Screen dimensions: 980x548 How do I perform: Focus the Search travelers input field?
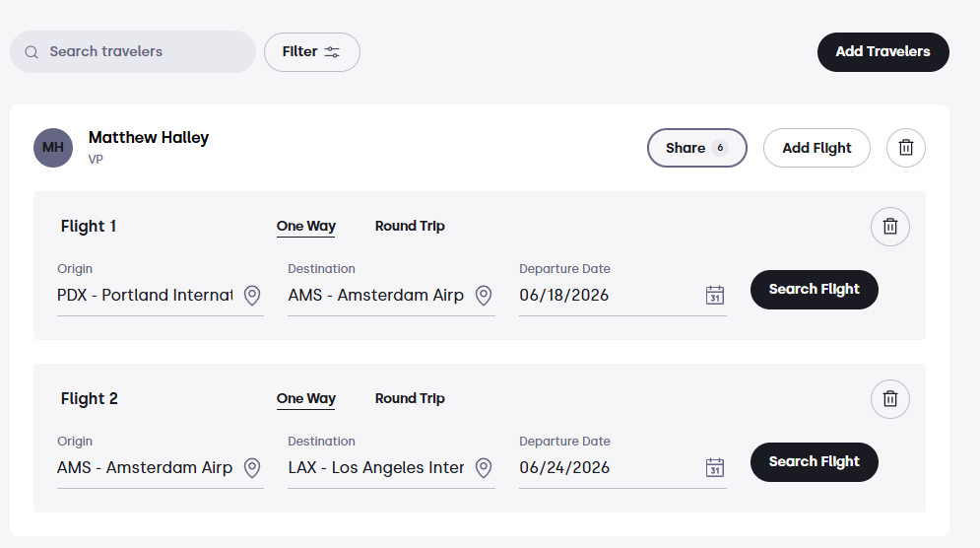133,52
